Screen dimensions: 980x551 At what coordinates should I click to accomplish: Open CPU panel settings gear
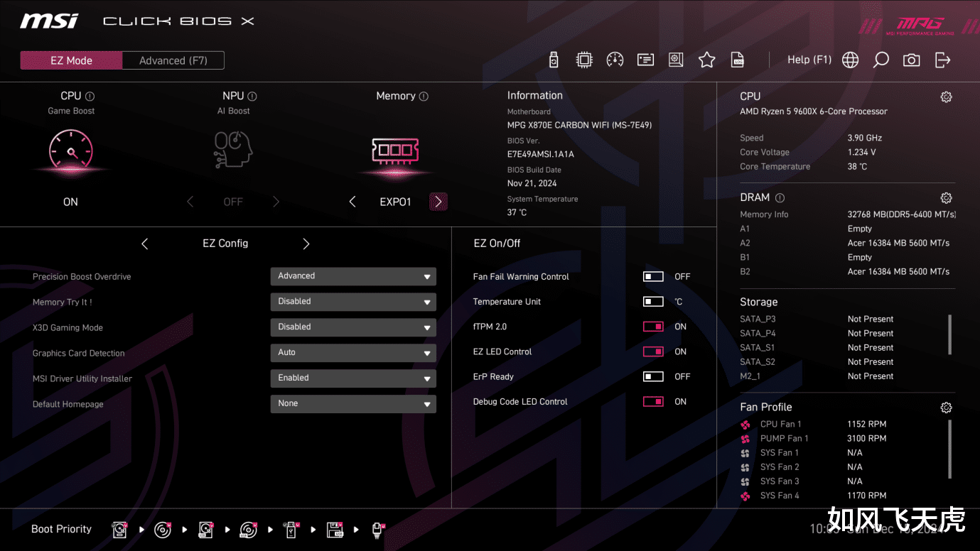(946, 97)
